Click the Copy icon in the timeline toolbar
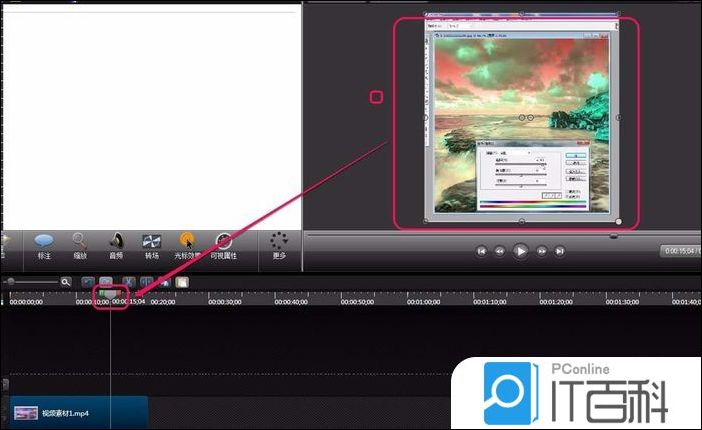The width and height of the screenshot is (702, 430). (x=164, y=282)
